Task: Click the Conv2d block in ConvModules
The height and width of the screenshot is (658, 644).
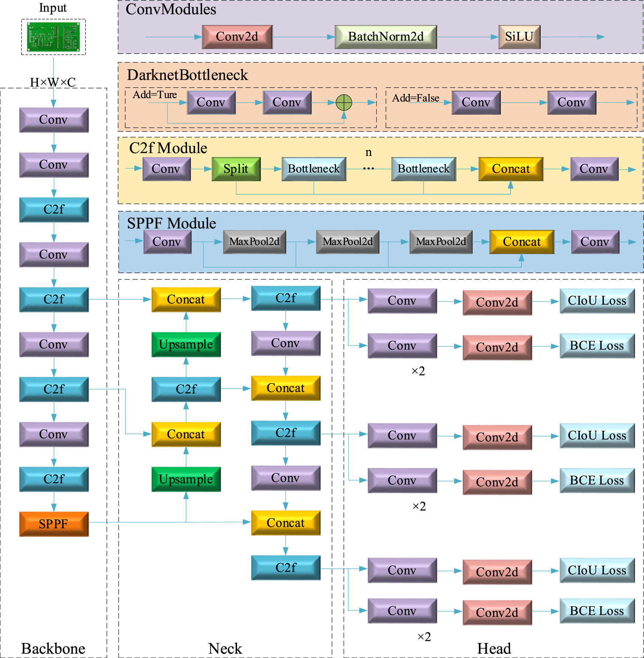Action: pyautogui.click(x=237, y=36)
